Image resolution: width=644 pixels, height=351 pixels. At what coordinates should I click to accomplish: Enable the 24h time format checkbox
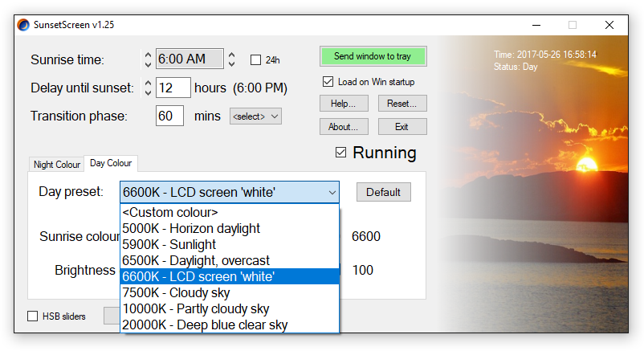tap(255, 60)
